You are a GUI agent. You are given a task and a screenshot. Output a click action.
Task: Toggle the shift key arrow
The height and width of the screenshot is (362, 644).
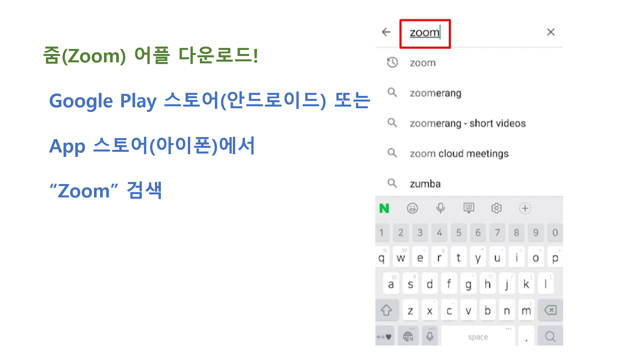(386, 310)
